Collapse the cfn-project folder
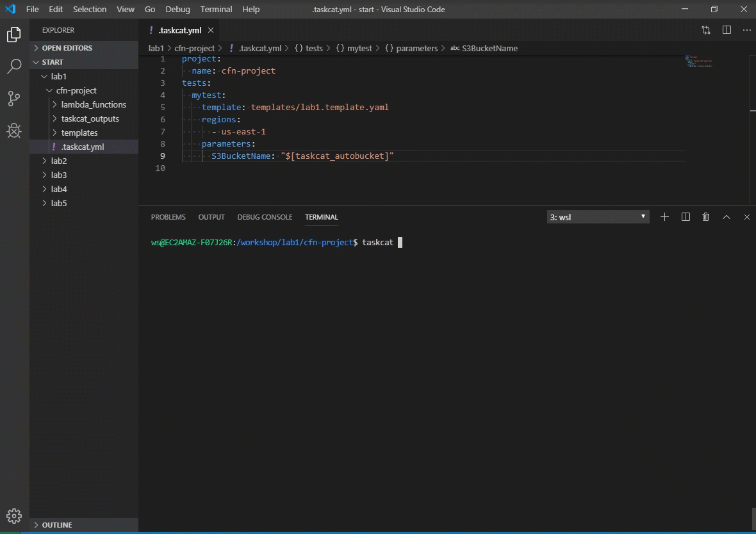Screen dimensions: 756x534 click(x=84, y=91)
